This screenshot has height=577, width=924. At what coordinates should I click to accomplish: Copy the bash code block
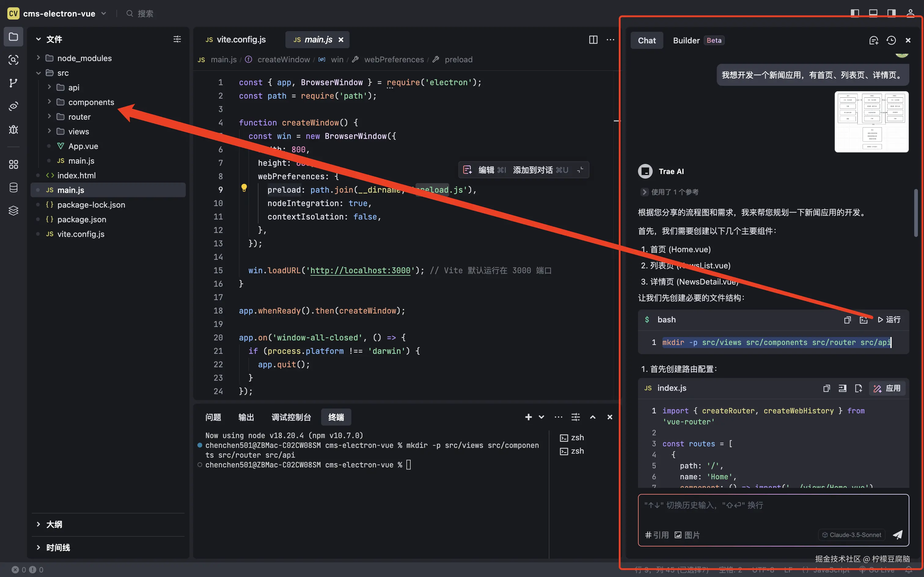click(847, 320)
